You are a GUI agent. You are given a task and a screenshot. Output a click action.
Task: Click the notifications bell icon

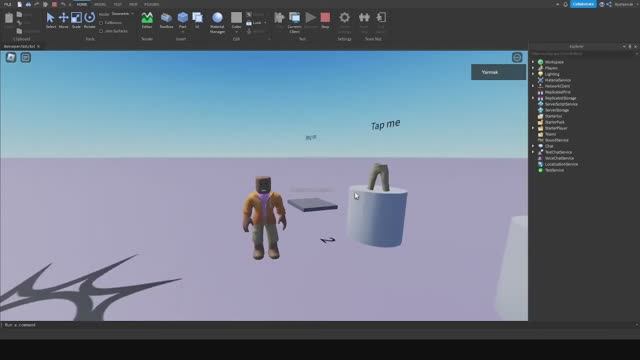pyautogui.click(x=565, y=4)
